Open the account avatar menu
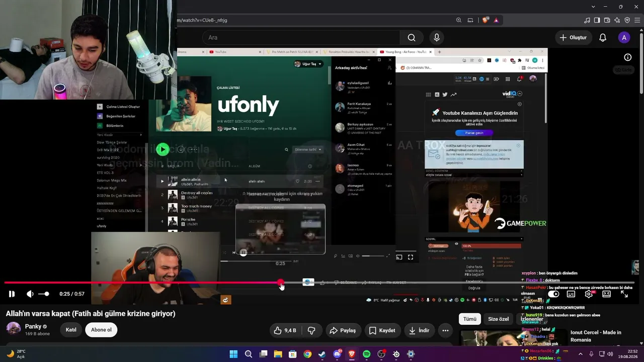Image resolution: width=644 pixels, height=362 pixels. click(624, 38)
